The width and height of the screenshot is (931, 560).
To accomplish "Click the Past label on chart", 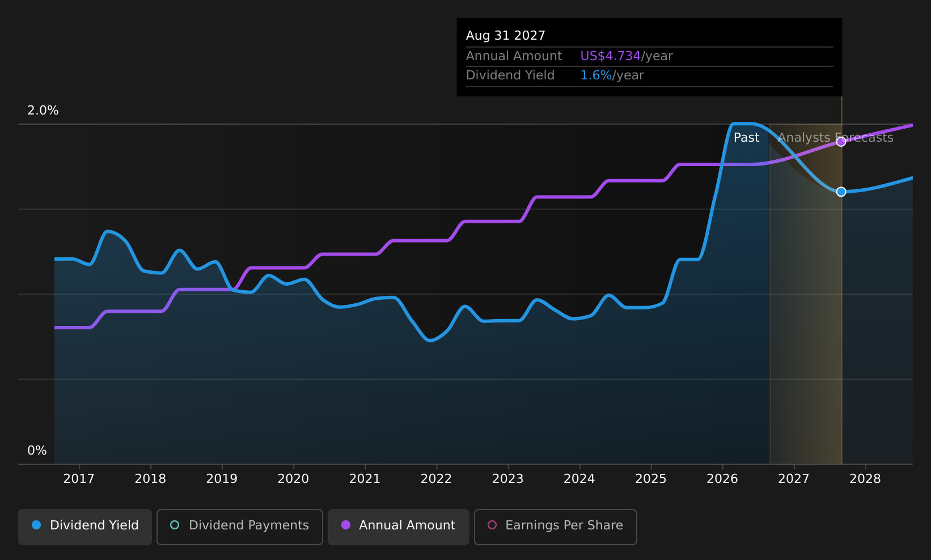I will (x=746, y=138).
